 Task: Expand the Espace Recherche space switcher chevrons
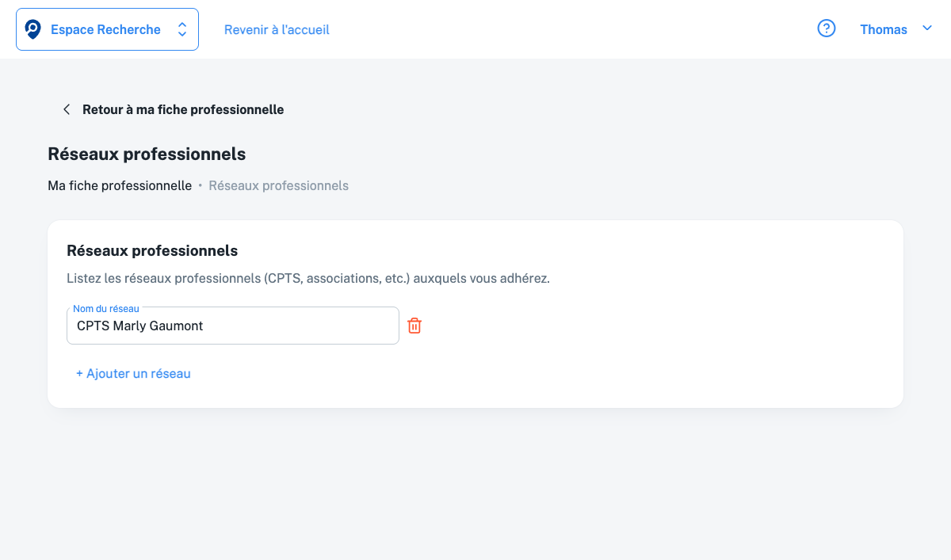pos(182,29)
